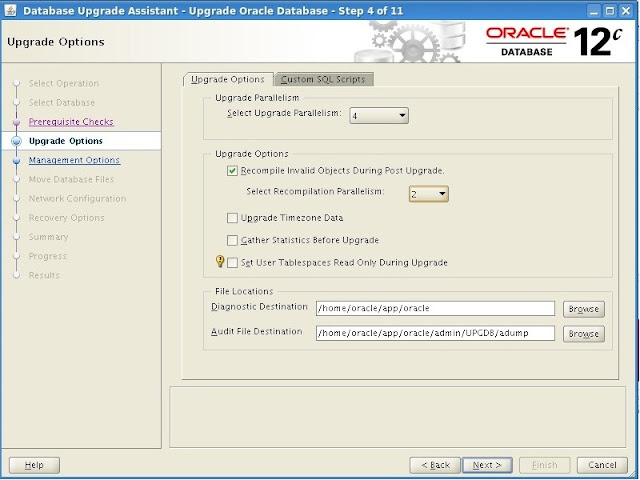
Task: Go back with the Back button
Action: tap(435, 465)
